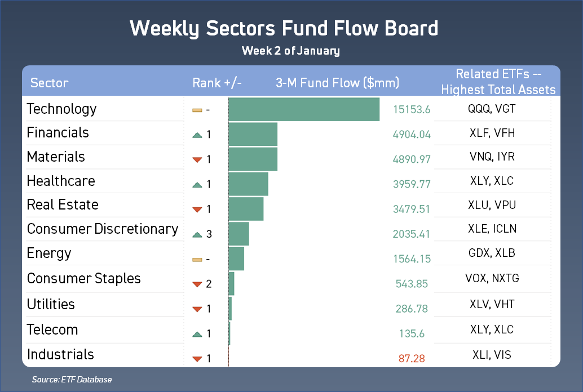This screenshot has height=392, width=583.
Task: Click the Related ETFs column header
Action: [x=498, y=82]
